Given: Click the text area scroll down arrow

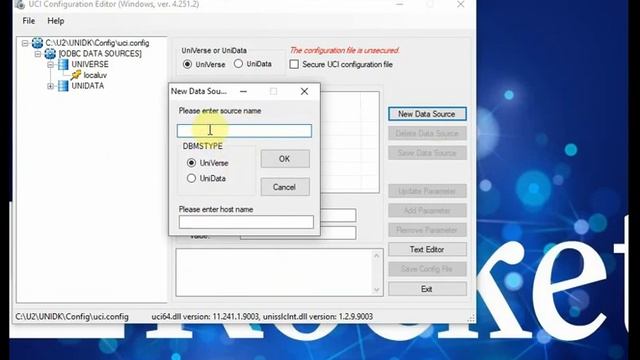Looking at the screenshot, I should click(377, 290).
